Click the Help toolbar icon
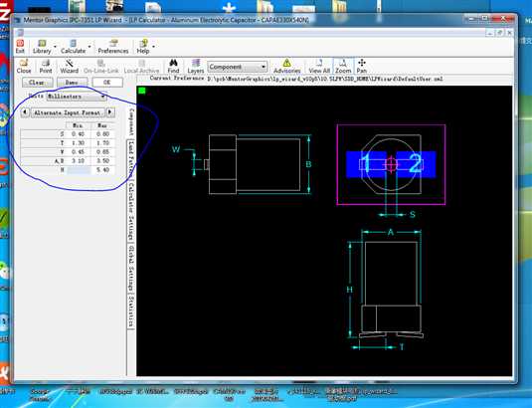This screenshot has width=532, height=408. [143, 47]
